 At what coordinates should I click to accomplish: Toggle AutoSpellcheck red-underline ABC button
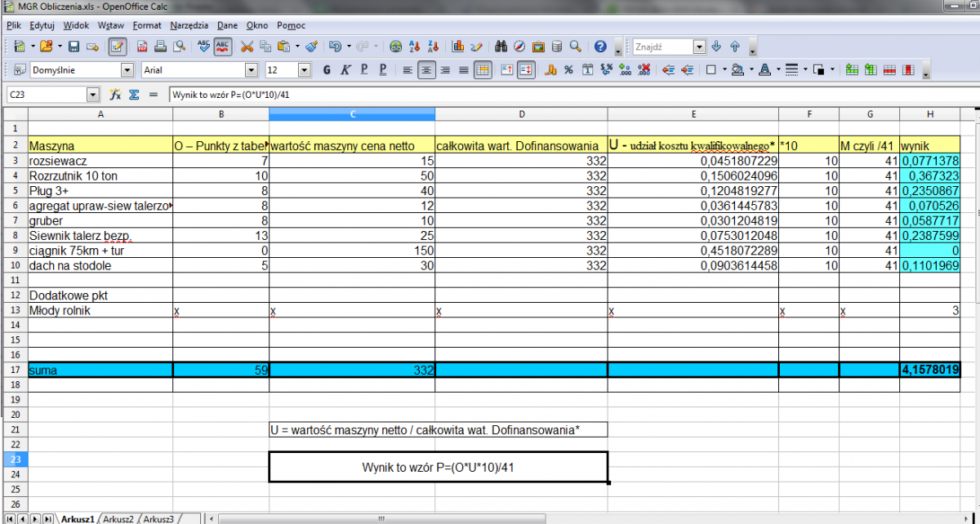222,47
